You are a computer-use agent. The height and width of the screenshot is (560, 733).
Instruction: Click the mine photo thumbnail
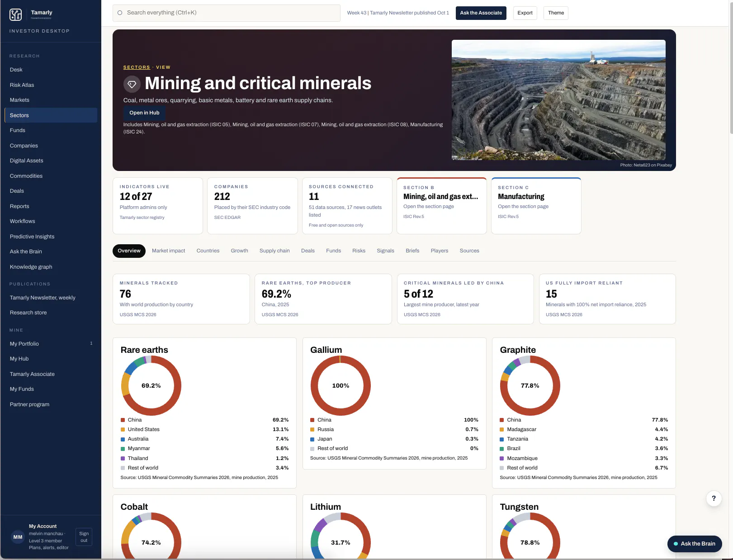[x=558, y=100]
